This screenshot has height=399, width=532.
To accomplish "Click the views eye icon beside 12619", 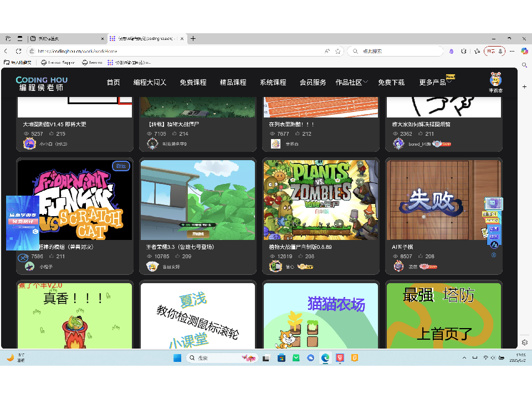I will coord(272,256).
